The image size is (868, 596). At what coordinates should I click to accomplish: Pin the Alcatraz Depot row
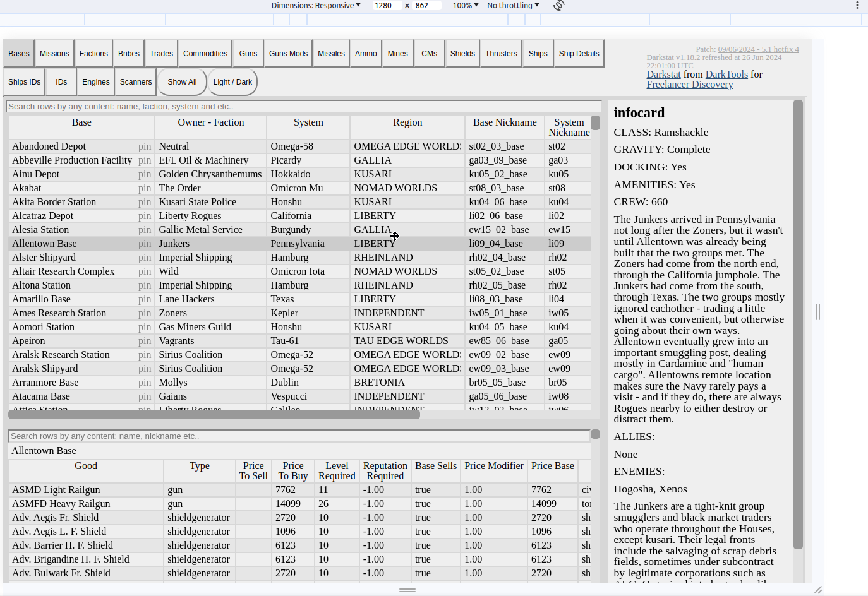pyautogui.click(x=145, y=216)
